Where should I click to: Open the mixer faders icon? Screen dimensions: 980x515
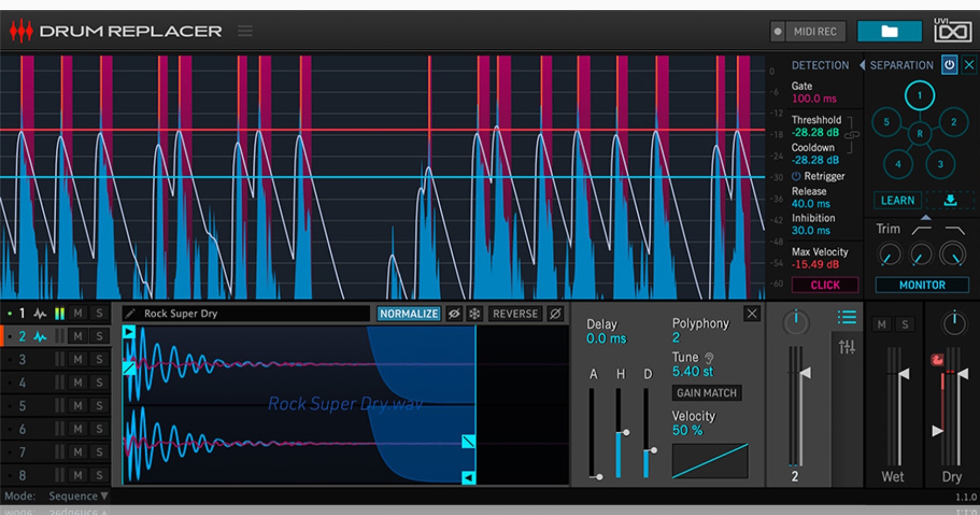[847, 346]
